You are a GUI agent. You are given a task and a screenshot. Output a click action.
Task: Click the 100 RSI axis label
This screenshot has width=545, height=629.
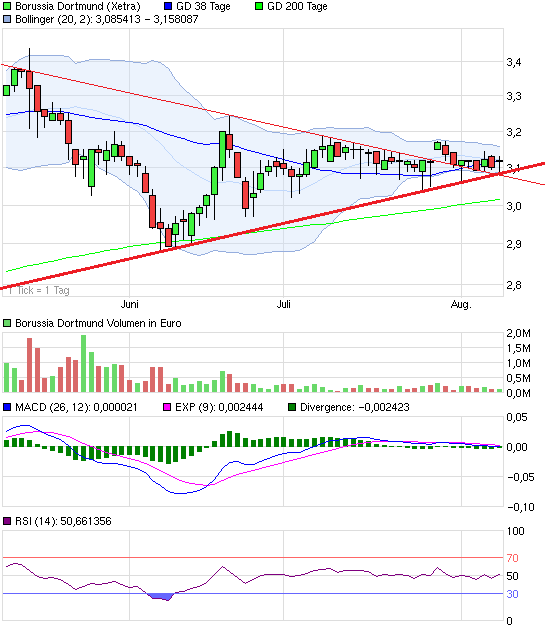click(515, 532)
